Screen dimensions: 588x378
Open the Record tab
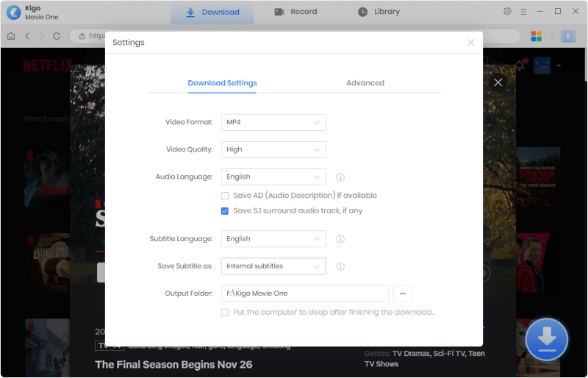tap(295, 12)
